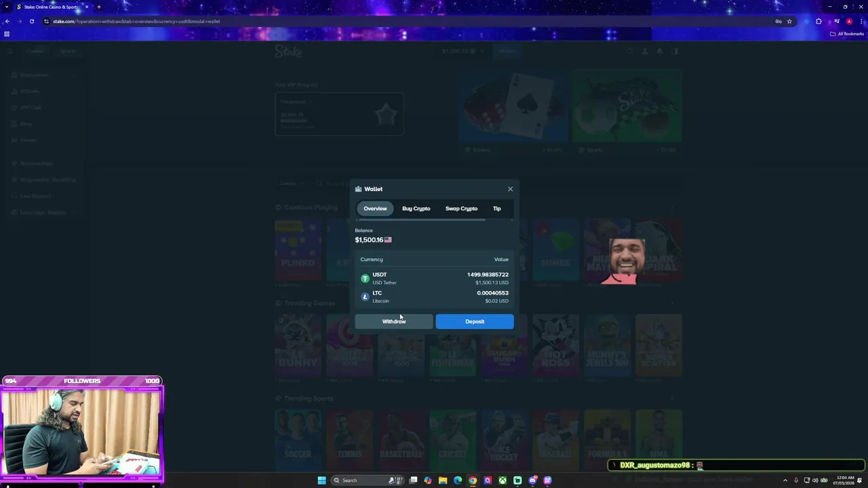Launch Copilot from the taskbar
The image size is (868, 488).
click(x=428, y=481)
